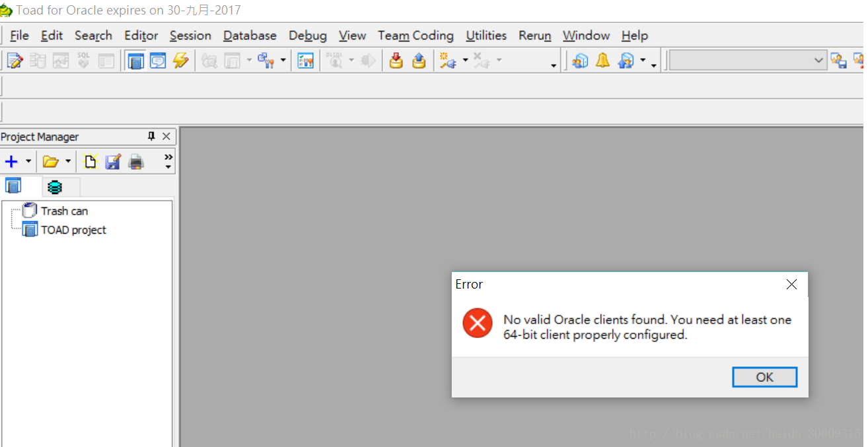Save the project with the floppy disk icon
Screen dimensions: 868x447
point(113,161)
